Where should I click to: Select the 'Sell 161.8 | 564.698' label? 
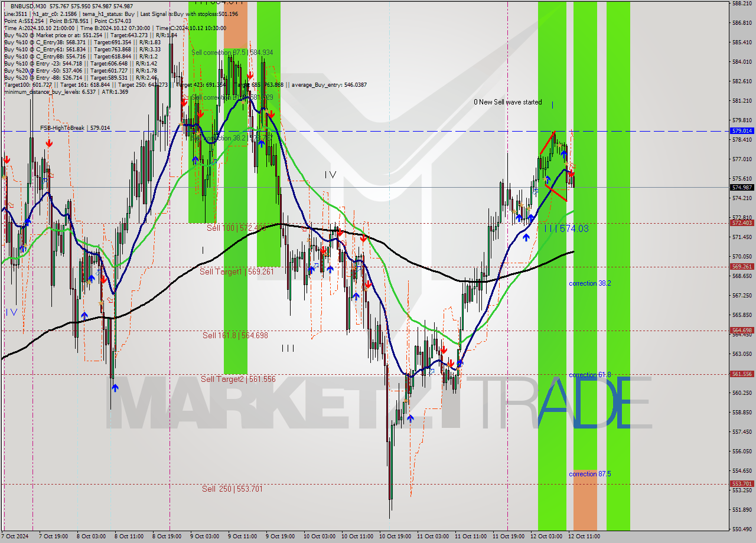click(235, 335)
